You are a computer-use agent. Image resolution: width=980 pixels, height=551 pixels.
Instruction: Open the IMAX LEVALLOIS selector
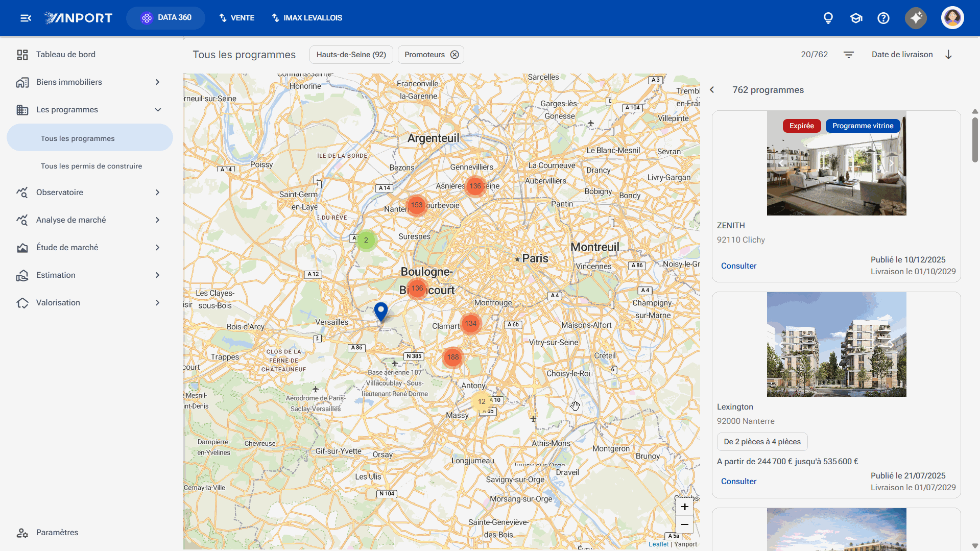(x=306, y=18)
